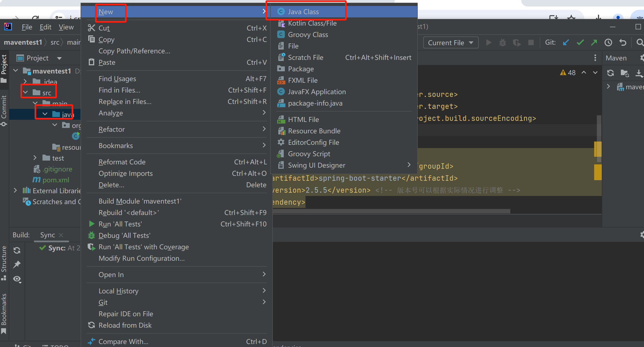
Task: Expand External Libraries node
Action: pos(16,191)
